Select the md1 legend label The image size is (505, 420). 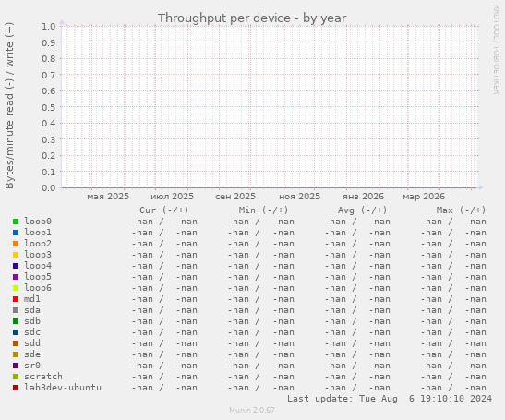pyautogui.click(x=32, y=299)
